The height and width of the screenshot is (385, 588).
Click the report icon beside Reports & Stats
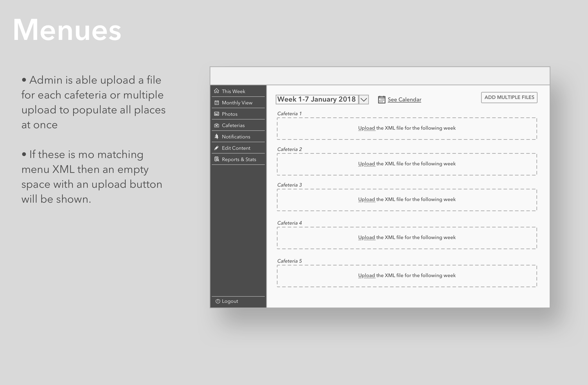[216, 159]
